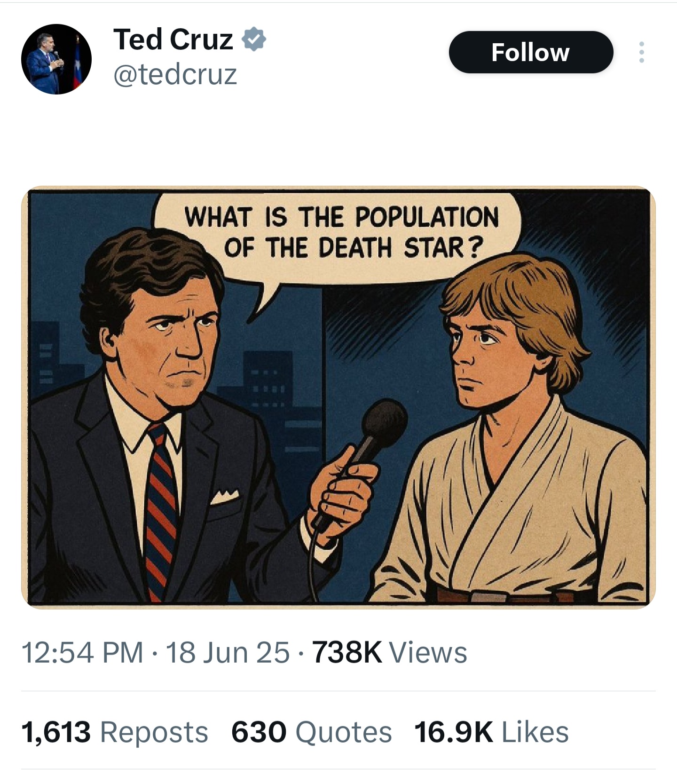Screen dimensions: 677x784
Task: View the 738K Views analytics
Action: point(390,652)
